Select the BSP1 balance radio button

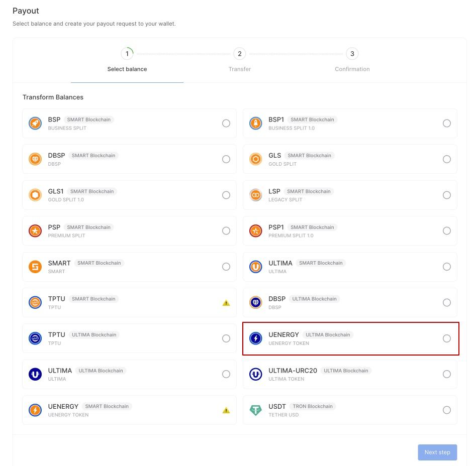coord(447,124)
